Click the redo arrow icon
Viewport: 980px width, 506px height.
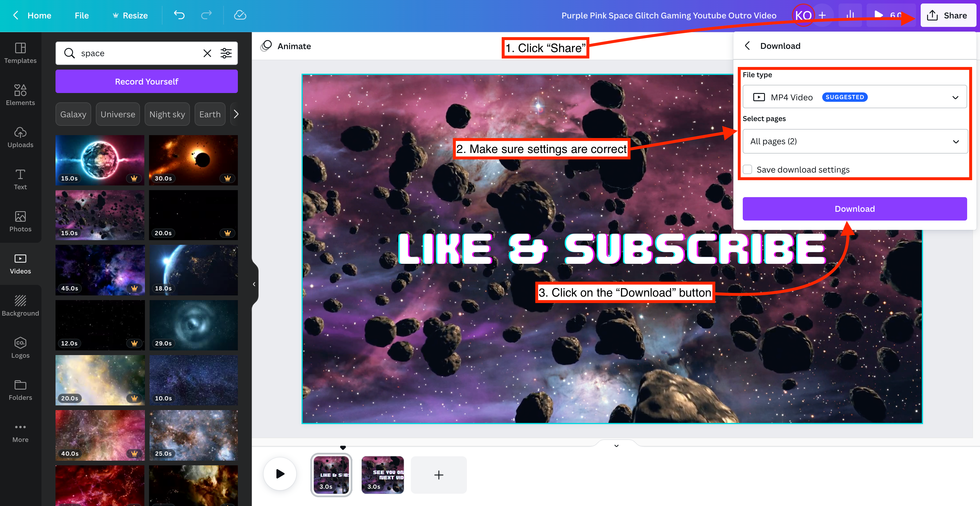click(x=206, y=15)
